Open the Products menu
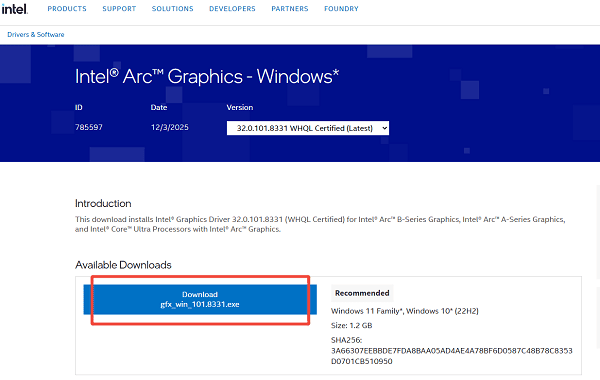600x380 pixels. click(x=67, y=8)
